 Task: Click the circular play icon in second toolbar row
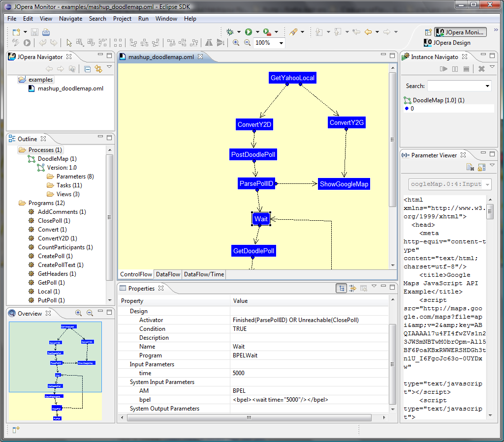coord(27,43)
